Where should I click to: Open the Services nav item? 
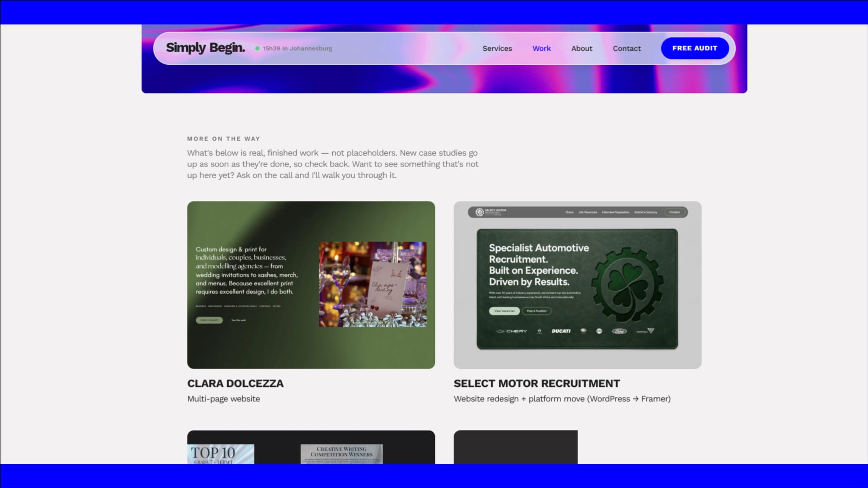(497, 48)
